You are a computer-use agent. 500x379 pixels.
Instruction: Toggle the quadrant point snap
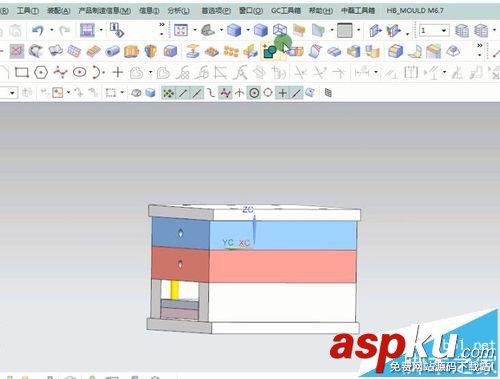tap(268, 93)
